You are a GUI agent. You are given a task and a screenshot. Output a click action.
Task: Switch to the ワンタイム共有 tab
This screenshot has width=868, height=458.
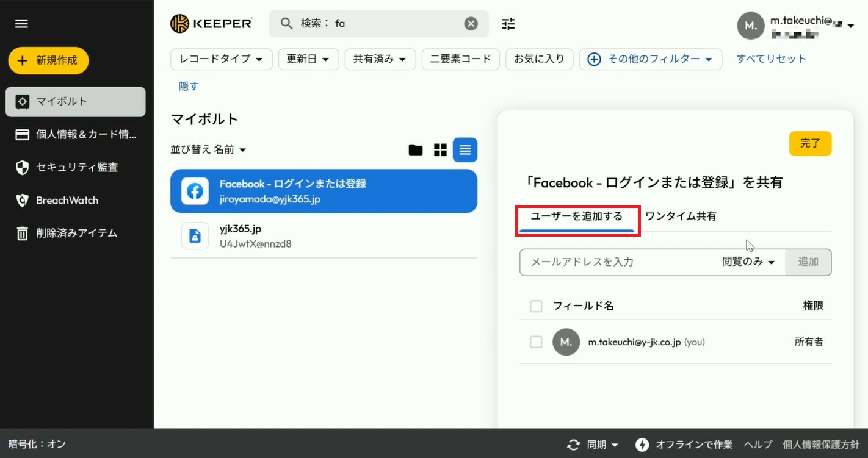(x=680, y=215)
